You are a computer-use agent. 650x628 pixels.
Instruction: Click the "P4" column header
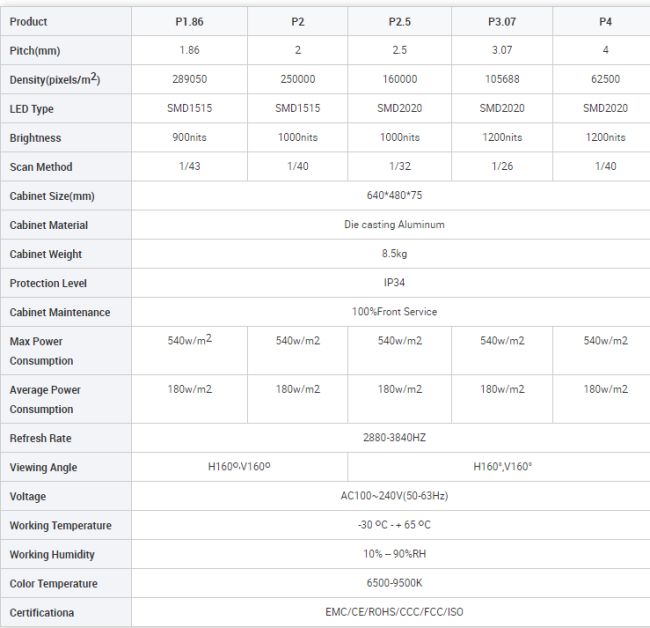click(x=604, y=21)
